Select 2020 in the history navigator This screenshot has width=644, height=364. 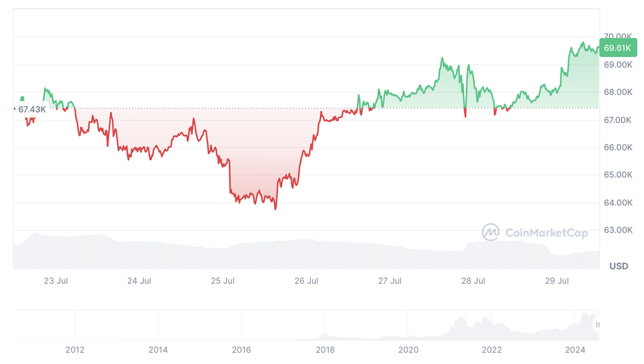pyautogui.click(x=408, y=349)
